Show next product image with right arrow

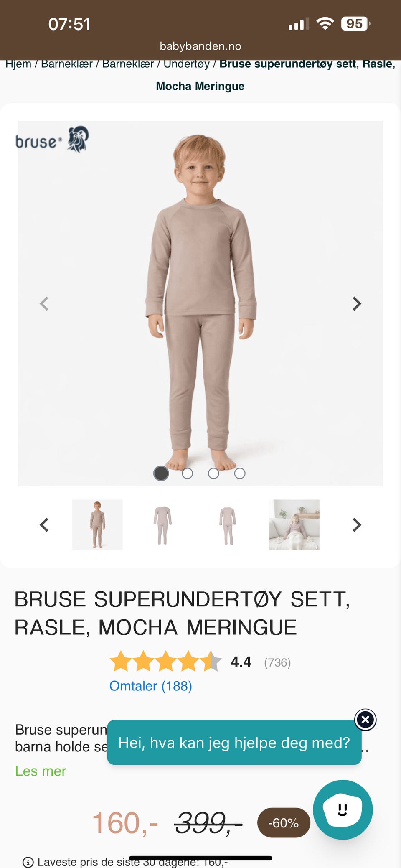coord(356,303)
